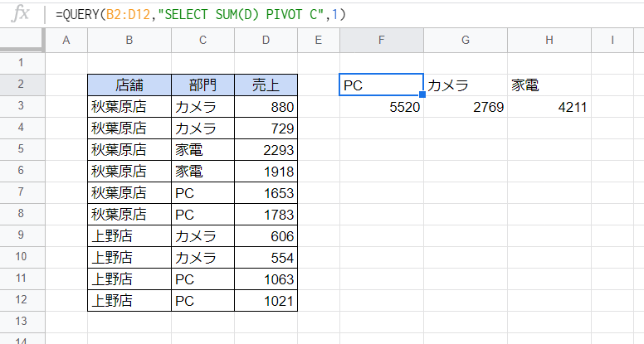This screenshot has width=644, height=344.
Task: Click 上野店 in row 9
Action: pos(129,235)
